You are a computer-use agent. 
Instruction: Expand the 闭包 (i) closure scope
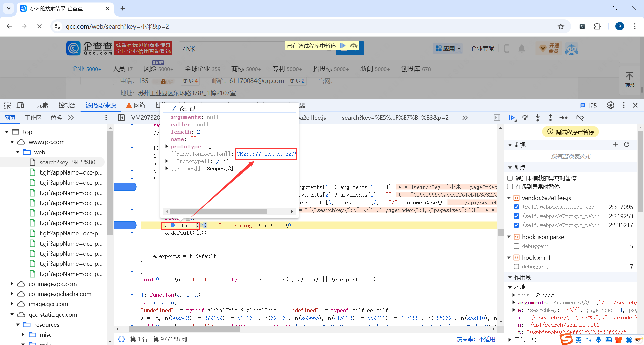coord(510,340)
